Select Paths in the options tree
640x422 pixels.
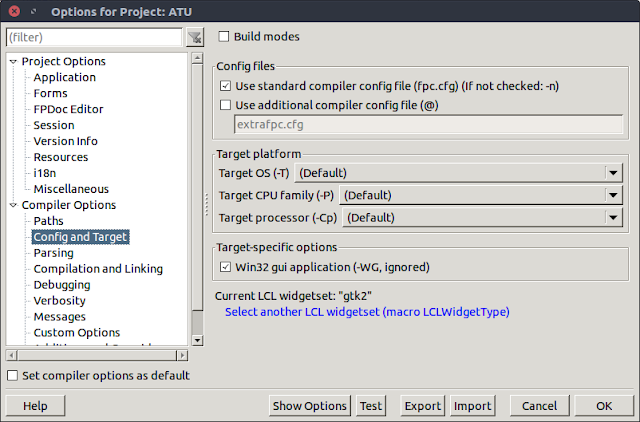(48, 221)
